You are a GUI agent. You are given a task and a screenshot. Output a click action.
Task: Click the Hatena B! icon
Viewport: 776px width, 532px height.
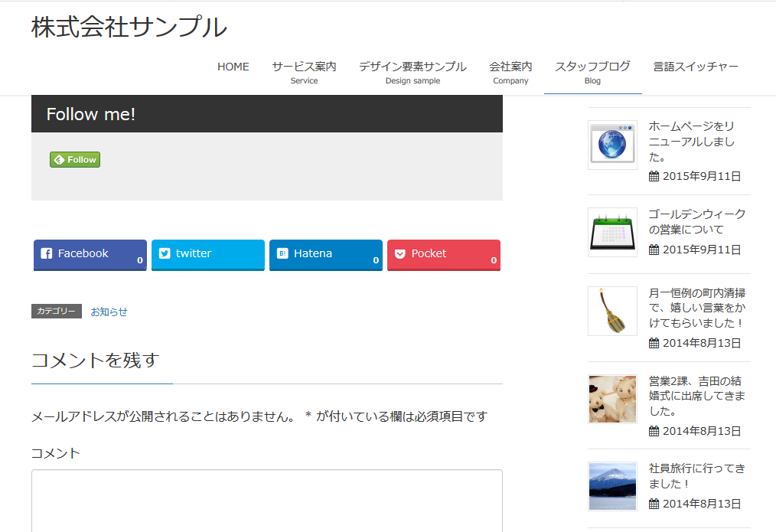(x=282, y=253)
